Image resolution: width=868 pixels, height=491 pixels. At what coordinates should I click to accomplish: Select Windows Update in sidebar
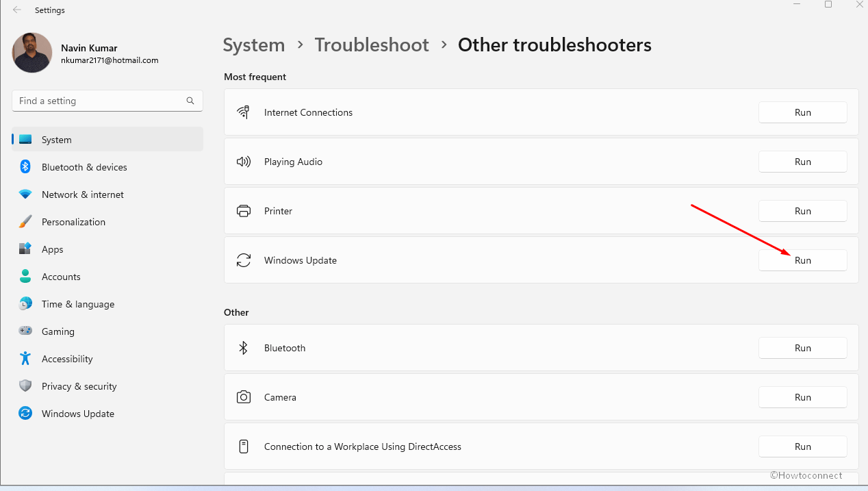(x=107, y=414)
